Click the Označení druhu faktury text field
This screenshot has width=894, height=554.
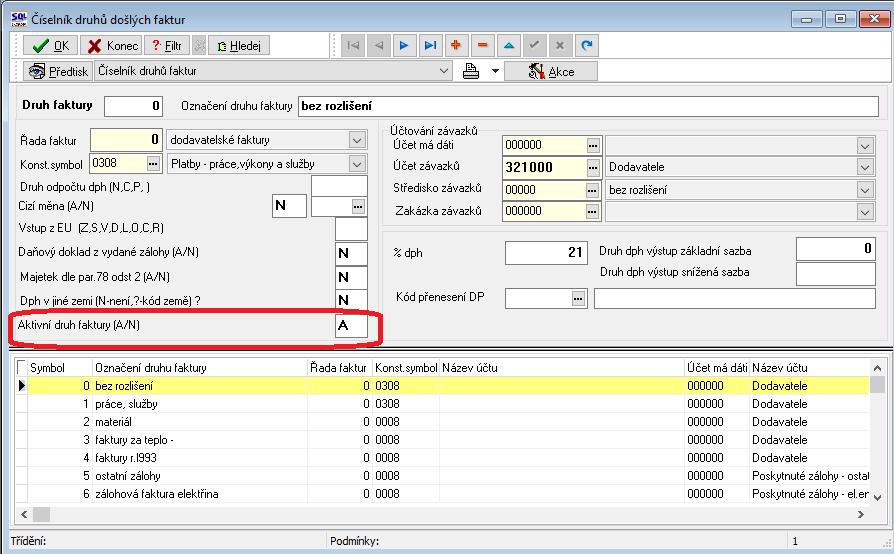pyautogui.click(x=588, y=106)
